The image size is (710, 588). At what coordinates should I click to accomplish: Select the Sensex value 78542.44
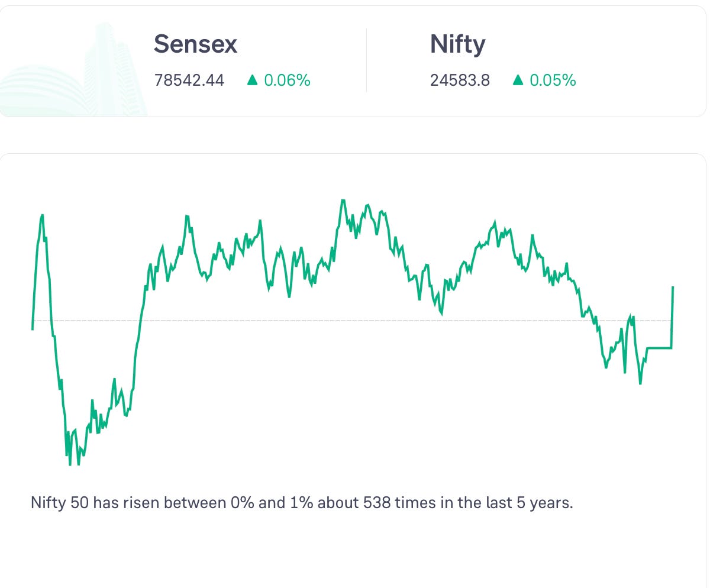(189, 80)
